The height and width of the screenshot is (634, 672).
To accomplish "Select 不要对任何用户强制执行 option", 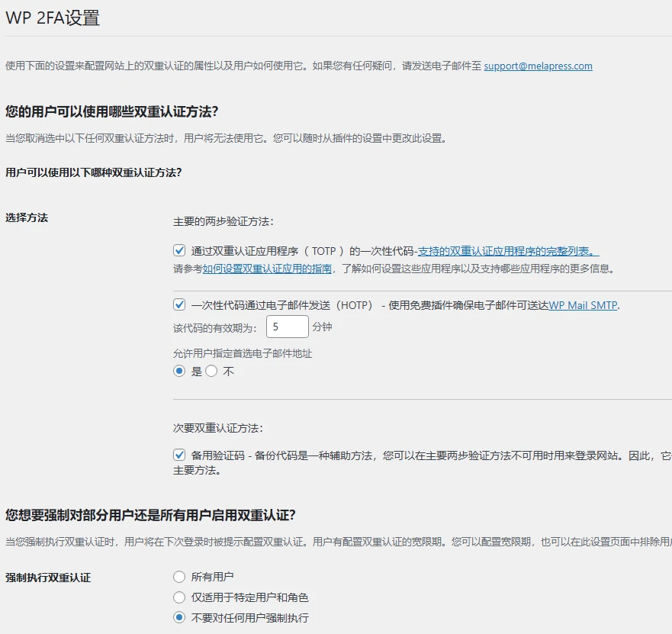I will (179, 618).
